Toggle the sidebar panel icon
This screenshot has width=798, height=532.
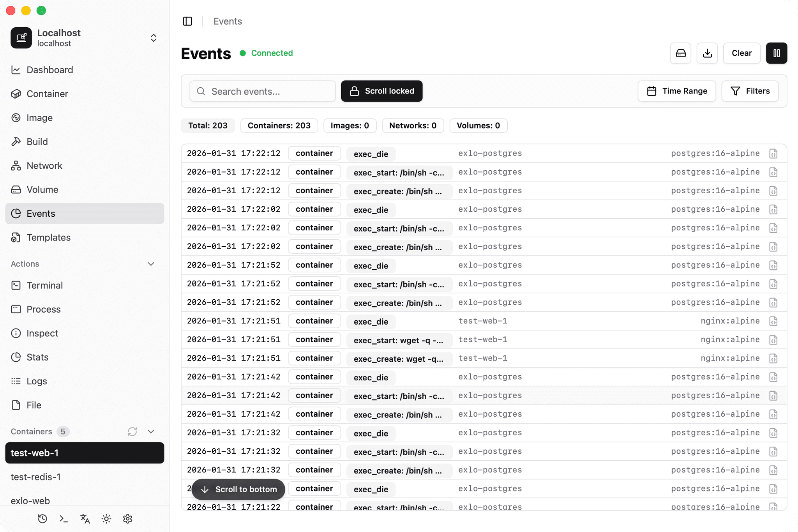pyautogui.click(x=187, y=21)
